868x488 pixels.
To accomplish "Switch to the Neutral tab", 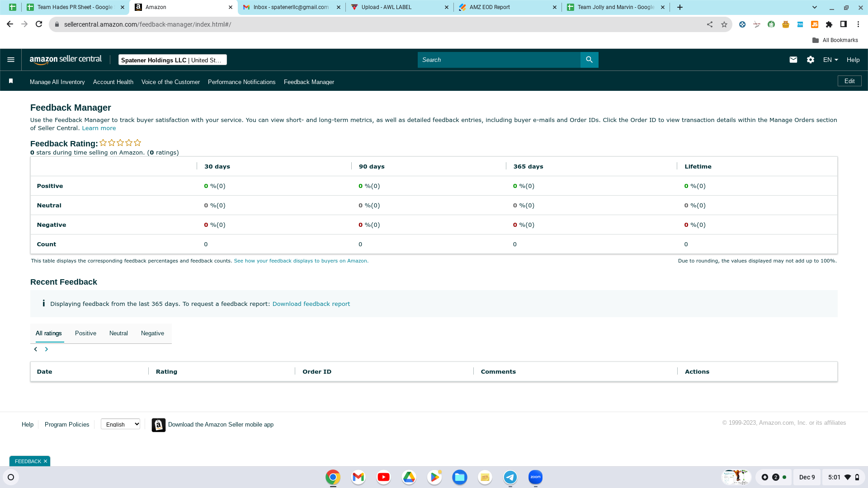I will [118, 333].
